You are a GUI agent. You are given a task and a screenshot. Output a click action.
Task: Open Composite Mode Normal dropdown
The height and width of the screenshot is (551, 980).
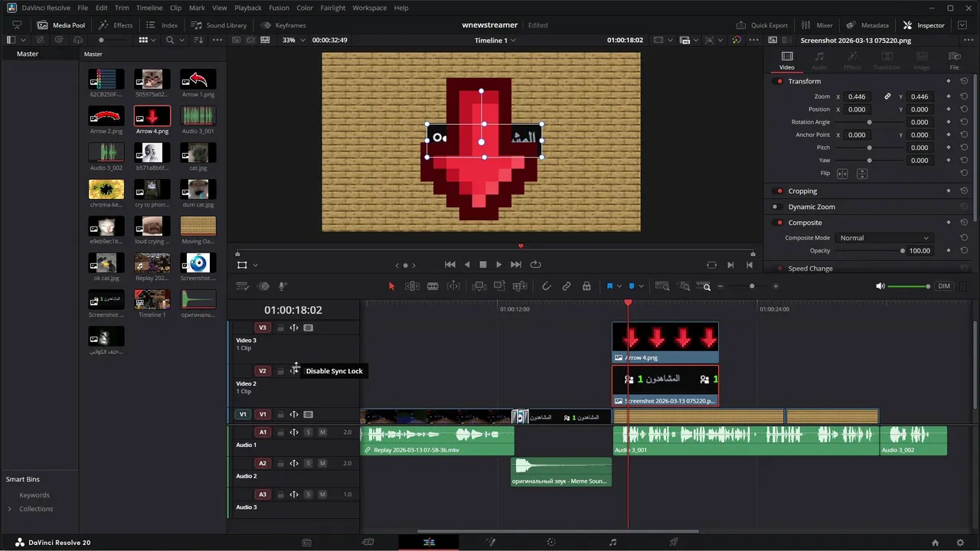point(884,238)
